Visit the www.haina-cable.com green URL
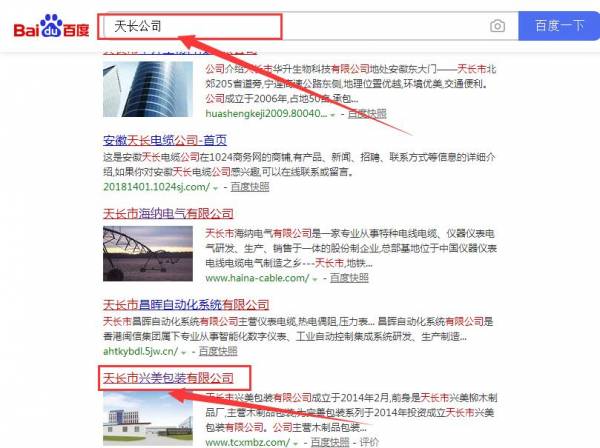The image size is (600, 448). pyautogui.click(x=257, y=278)
